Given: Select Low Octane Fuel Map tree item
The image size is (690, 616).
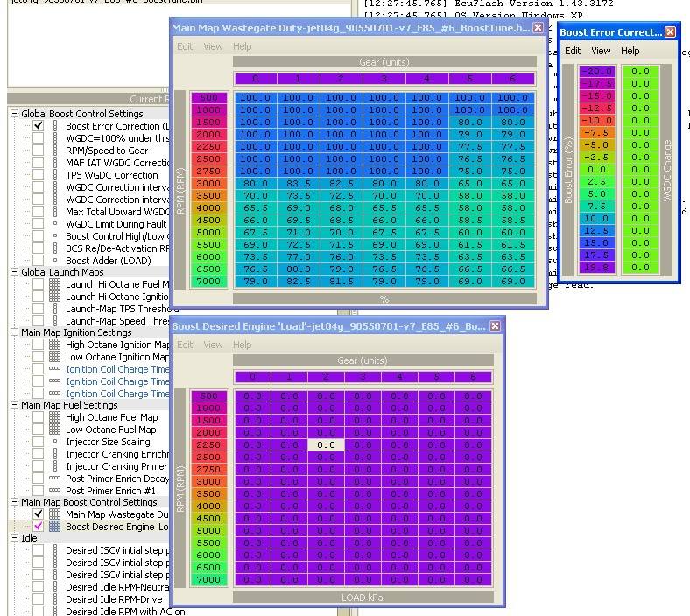Looking at the screenshot, I should pyautogui.click(x=111, y=430).
